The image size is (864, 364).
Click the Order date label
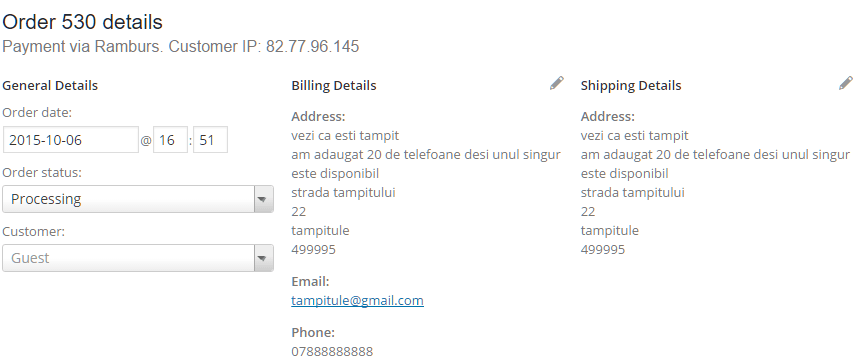37,112
